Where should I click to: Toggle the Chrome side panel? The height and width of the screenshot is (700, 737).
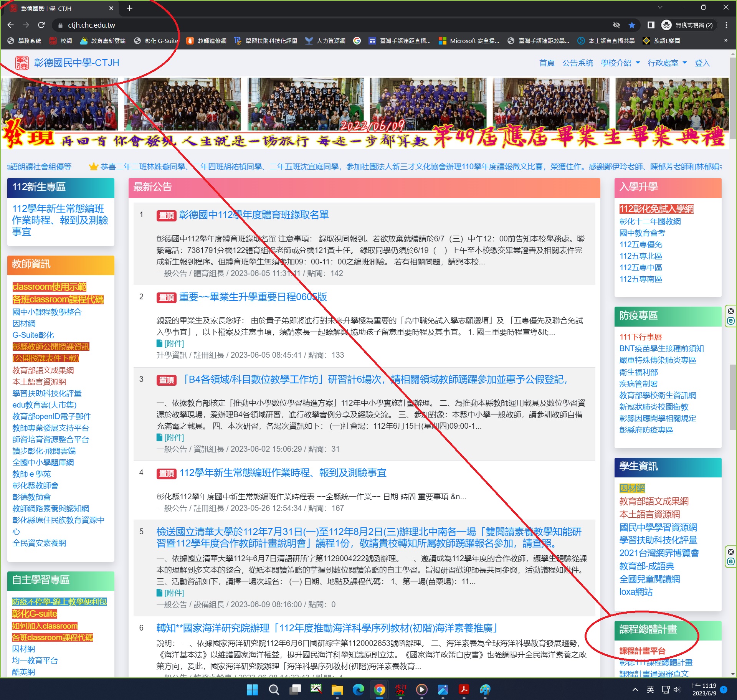(x=650, y=25)
